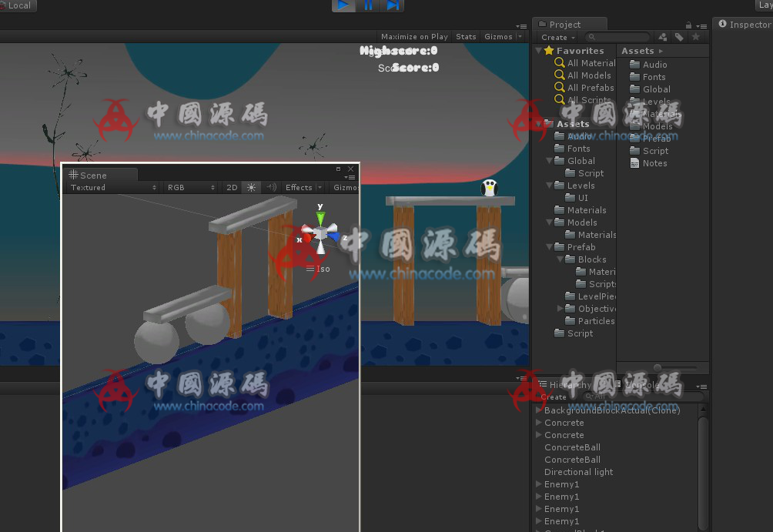The height and width of the screenshot is (532, 773).
Task: Open the Create menu in Project panel
Action: [x=557, y=37]
